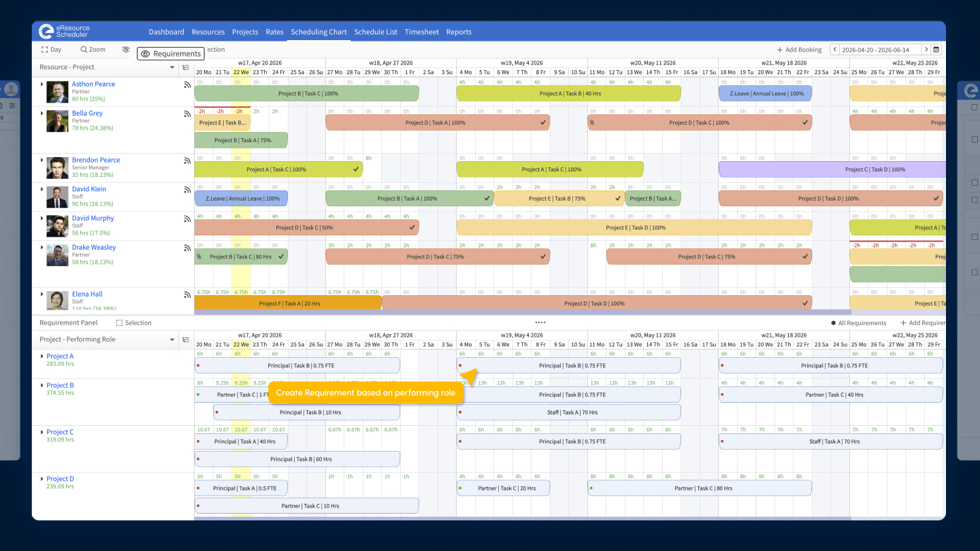This screenshot has height=551, width=980.
Task: Expand the Brendon Pearce resource row
Action: (x=42, y=161)
